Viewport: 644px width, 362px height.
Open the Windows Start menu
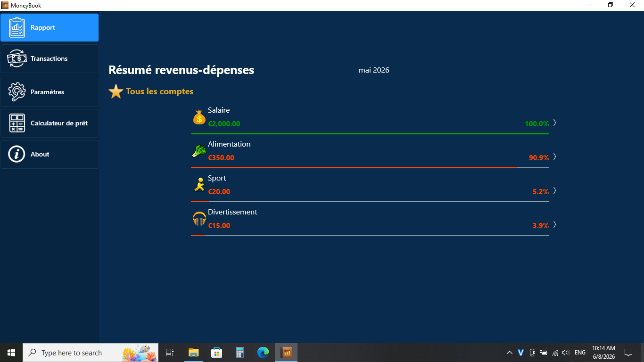click(11, 353)
